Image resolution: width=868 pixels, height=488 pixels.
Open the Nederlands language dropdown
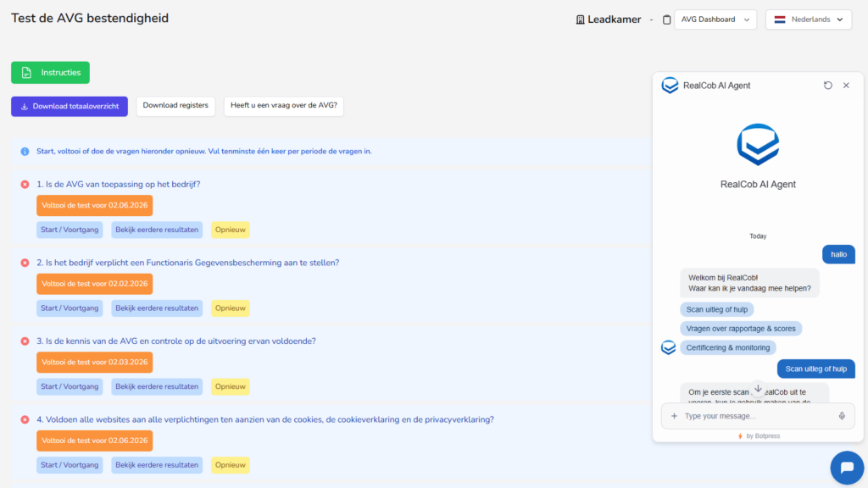pos(808,19)
